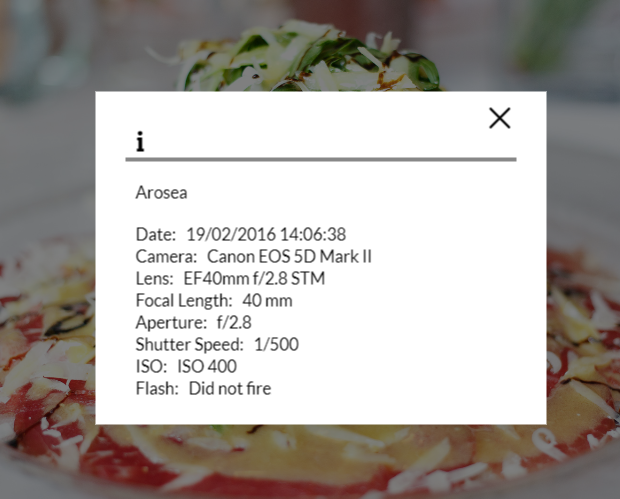Select the f/2.8 value beside Aperture
The width and height of the screenshot is (620, 499).
[x=234, y=323]
